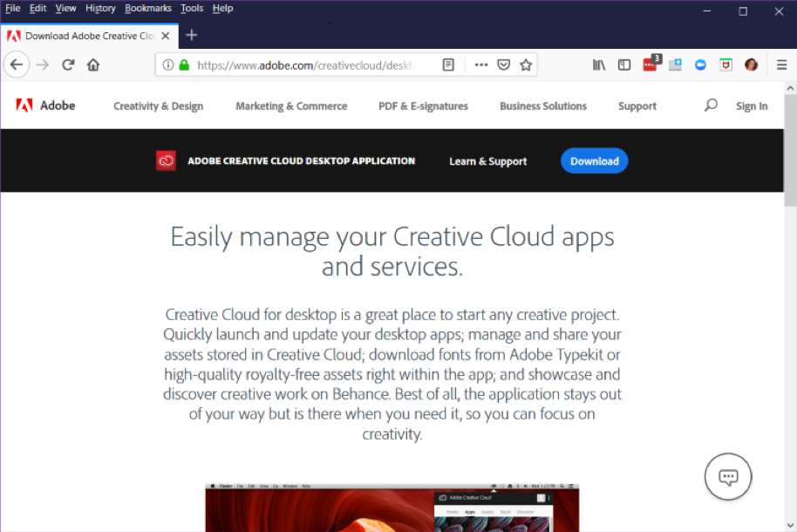Click in the URL address field
797x532 pixels.
pos(305,65)
